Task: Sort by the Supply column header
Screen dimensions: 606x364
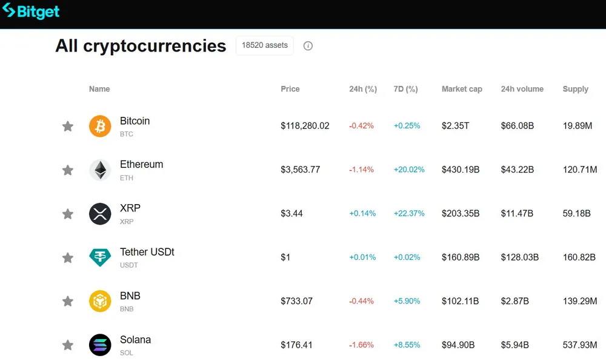Action: tap(576, 89)
